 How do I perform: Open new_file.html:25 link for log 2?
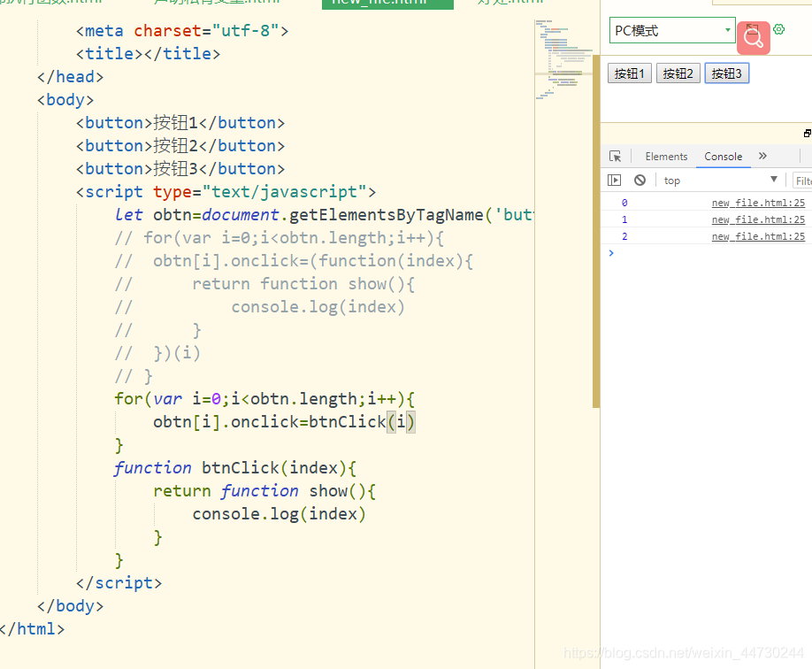pos(758,236)
